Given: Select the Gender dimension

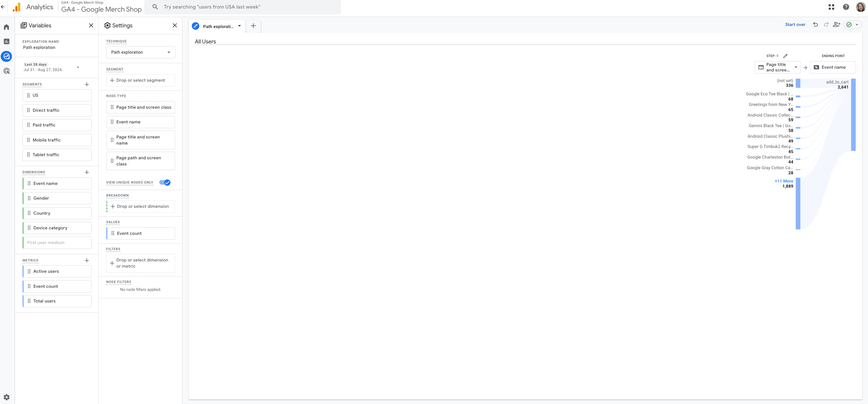Looking at the screenshot, I should (57, 198).
